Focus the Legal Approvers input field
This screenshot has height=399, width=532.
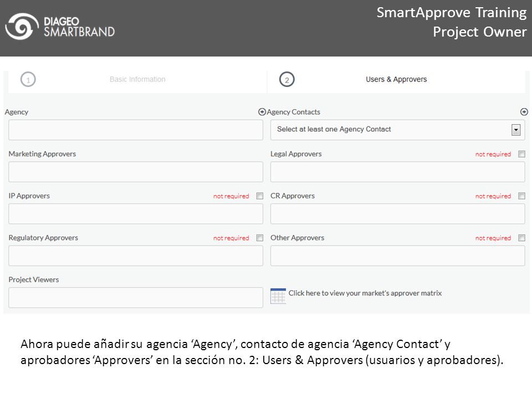[398, 172]
